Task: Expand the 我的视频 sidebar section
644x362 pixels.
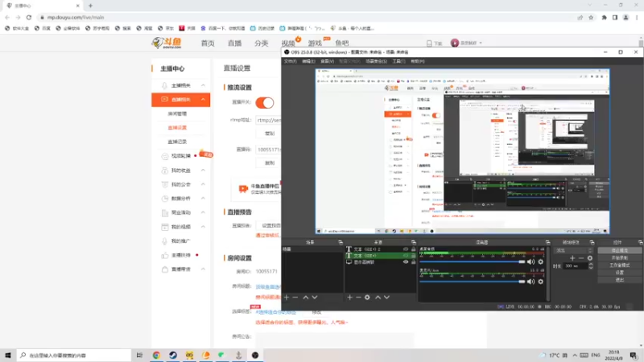Action: (x=203, y=227)
